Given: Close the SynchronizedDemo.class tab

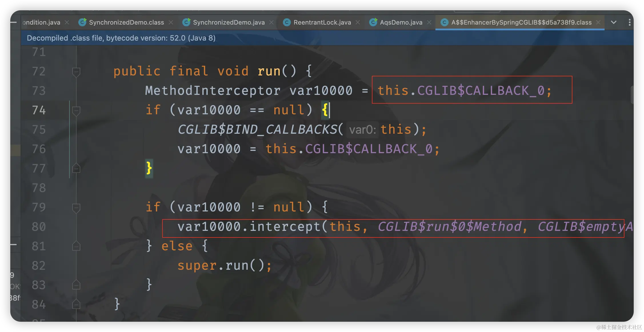Looking at the screenshot, I should pos(171,22).
